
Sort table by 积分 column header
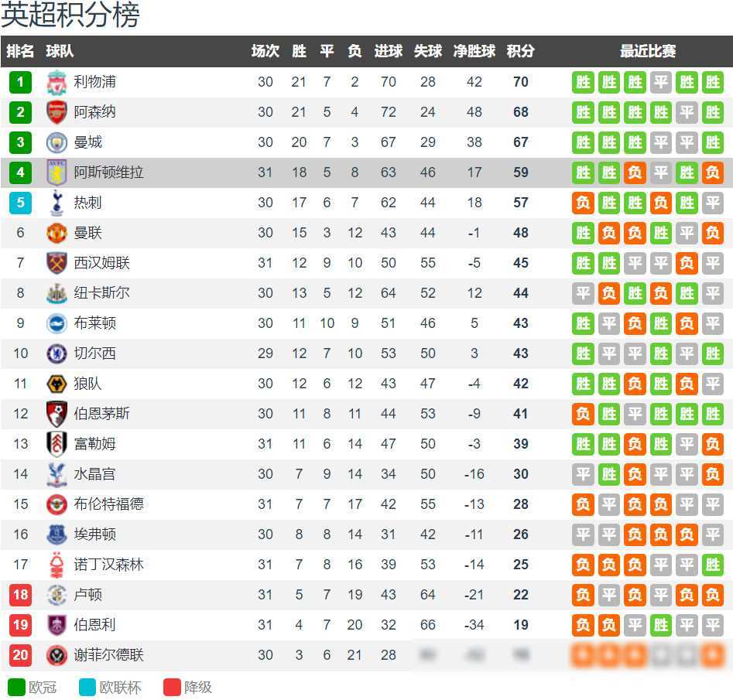coord(520,51)
